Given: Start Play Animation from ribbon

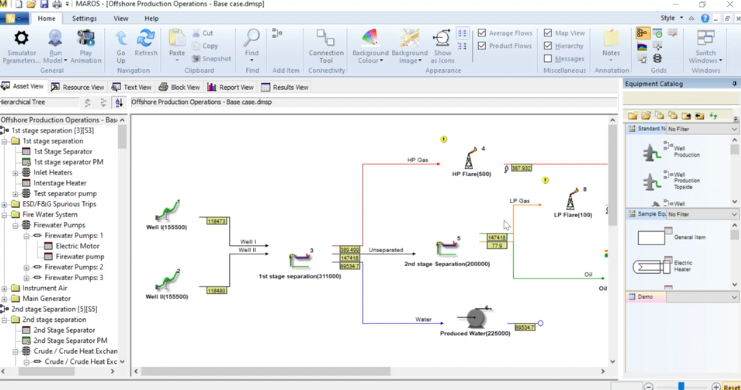Looking at the screenshot, I should tap(86, 38).
